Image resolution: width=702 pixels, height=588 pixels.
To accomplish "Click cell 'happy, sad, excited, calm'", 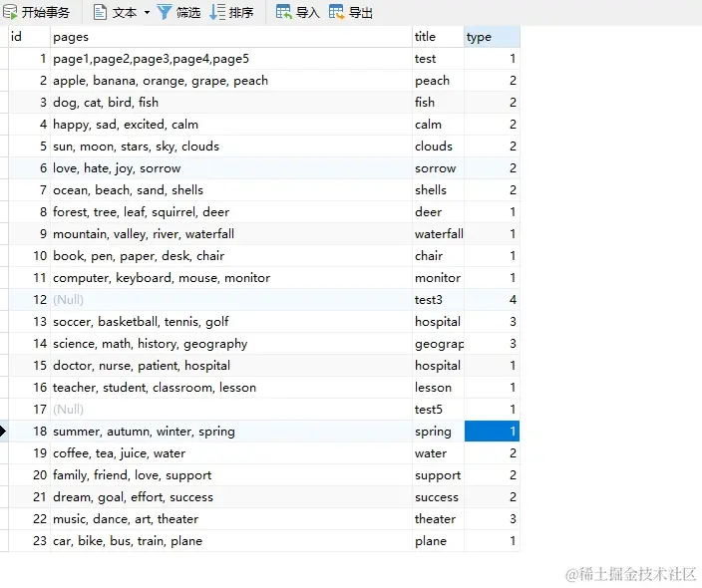I will (x=231, y=125).
